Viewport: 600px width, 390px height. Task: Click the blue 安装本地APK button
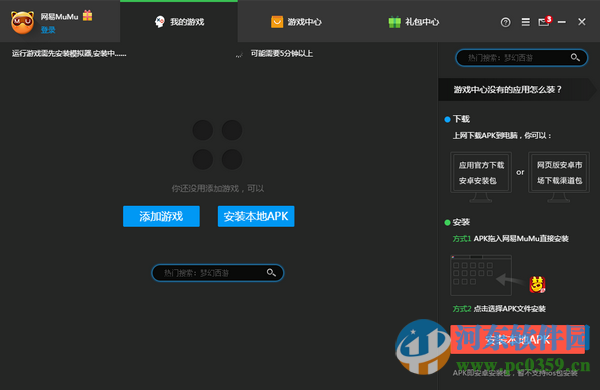click(x=256, y=216)
